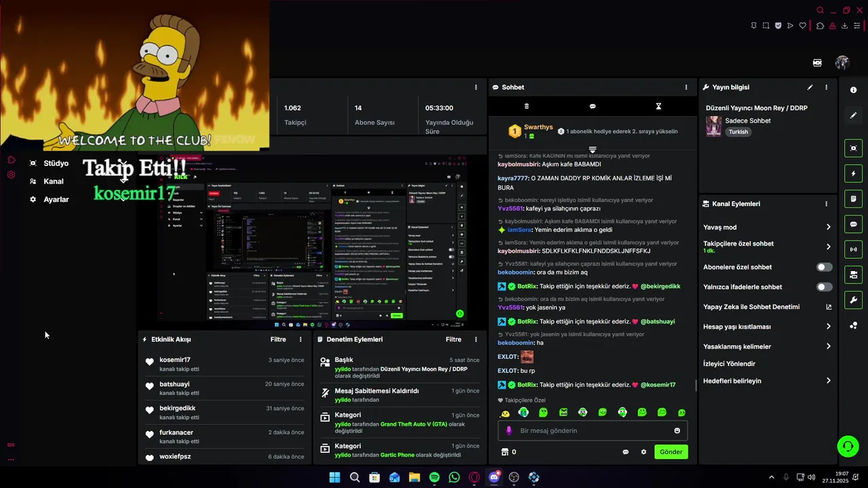Click the Kick logo icon beside avatar
Screen dimensions: 868x488
click(817, 62)
